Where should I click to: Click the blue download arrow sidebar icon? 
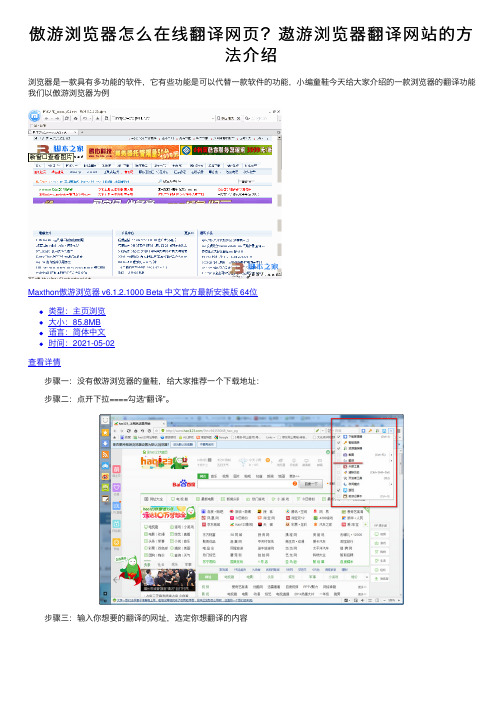point(105,443)
